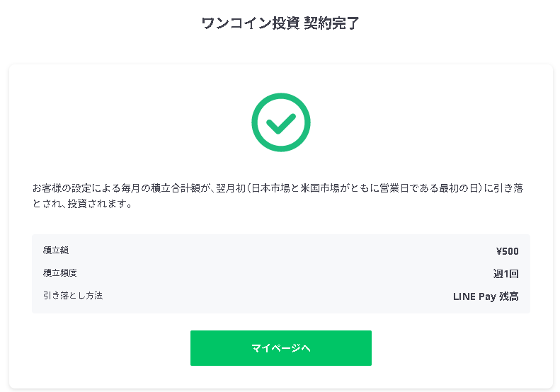Viewport: 560px width, 392px height.
Task: Click the 契約完了 word in the heading
Action: pos(331,23)
